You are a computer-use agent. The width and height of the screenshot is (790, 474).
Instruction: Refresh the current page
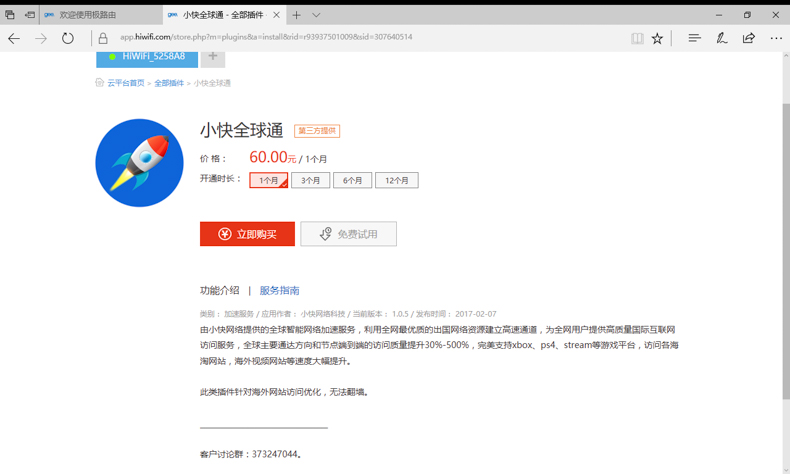pos(68,38)
